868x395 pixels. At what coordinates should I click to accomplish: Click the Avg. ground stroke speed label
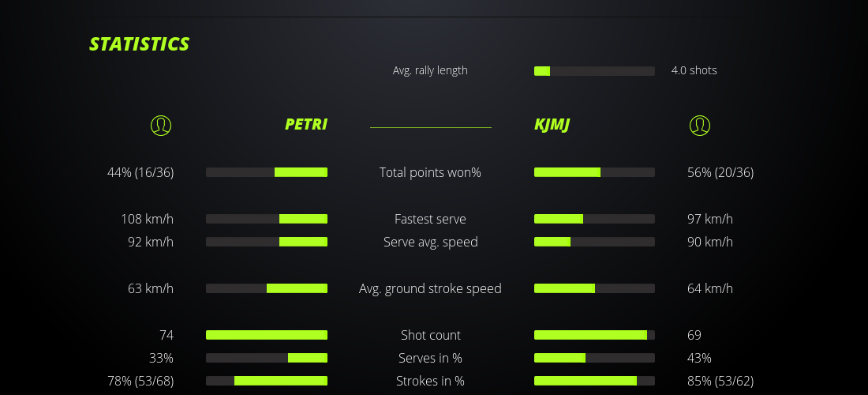[430, 288]
